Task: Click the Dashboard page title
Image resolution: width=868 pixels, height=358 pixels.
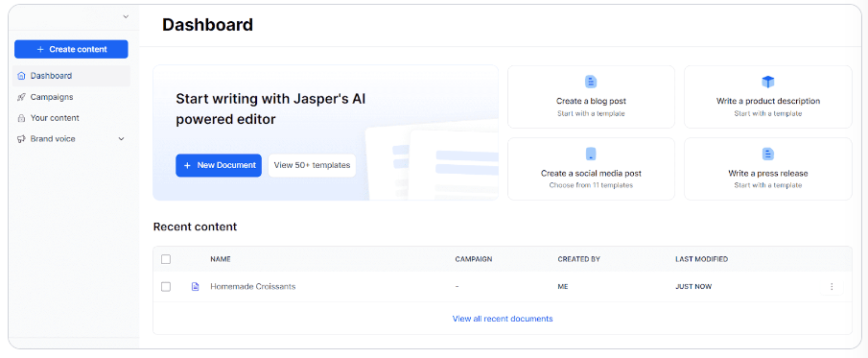Action: [207, 25]
